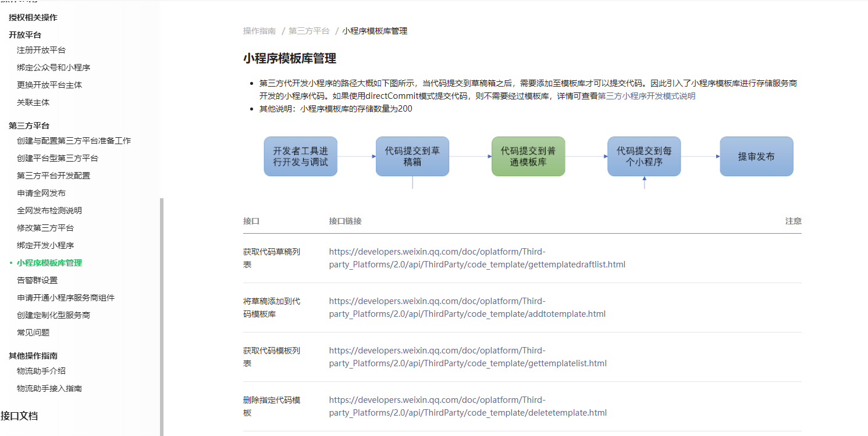Open 告警群设置 in sidebar
Viewport: 868px width, 436px height.
37,280
